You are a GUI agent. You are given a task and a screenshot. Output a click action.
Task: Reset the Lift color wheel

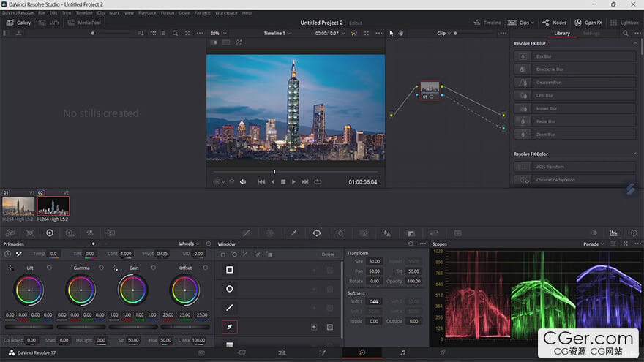click(x=49, y=268)
